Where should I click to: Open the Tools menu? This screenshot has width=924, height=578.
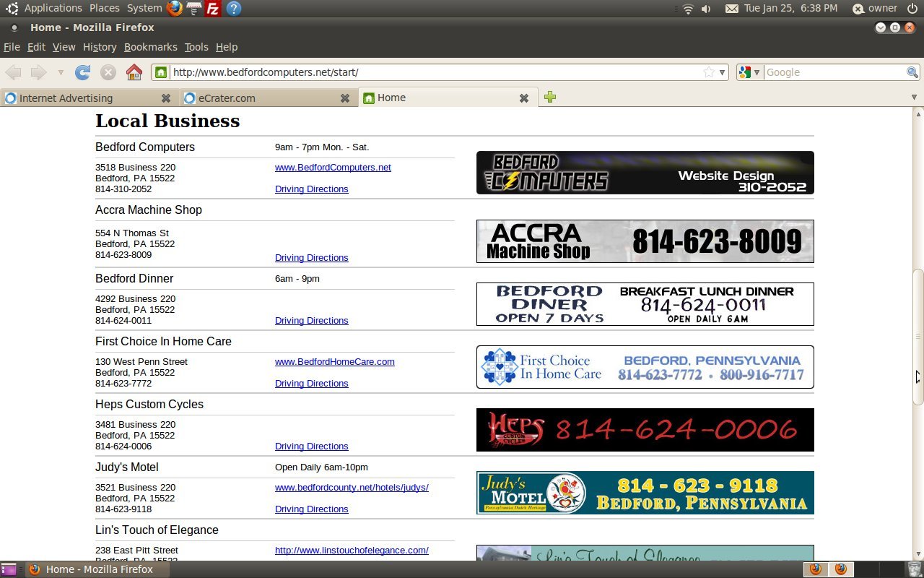(196, 47)
